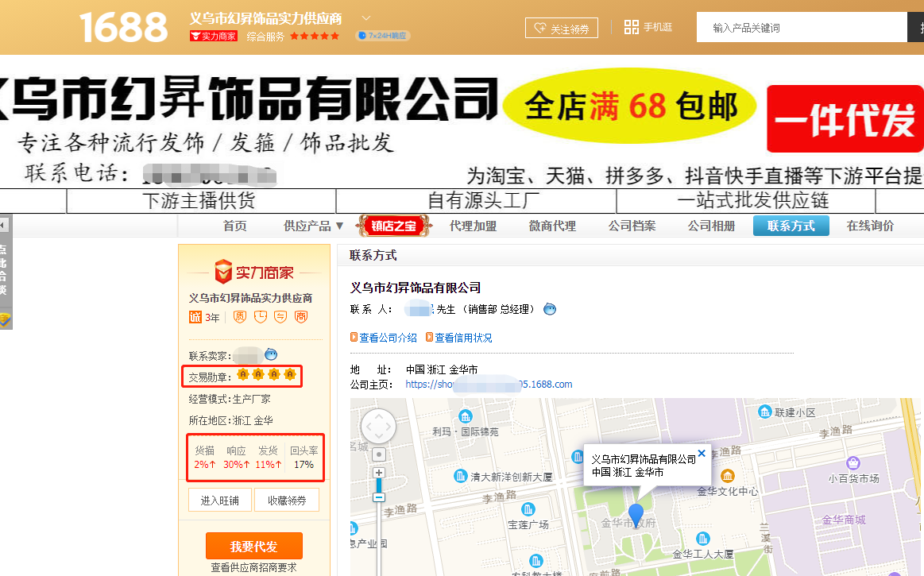Click the 实力商家 badge in header

tap(213, 37)
